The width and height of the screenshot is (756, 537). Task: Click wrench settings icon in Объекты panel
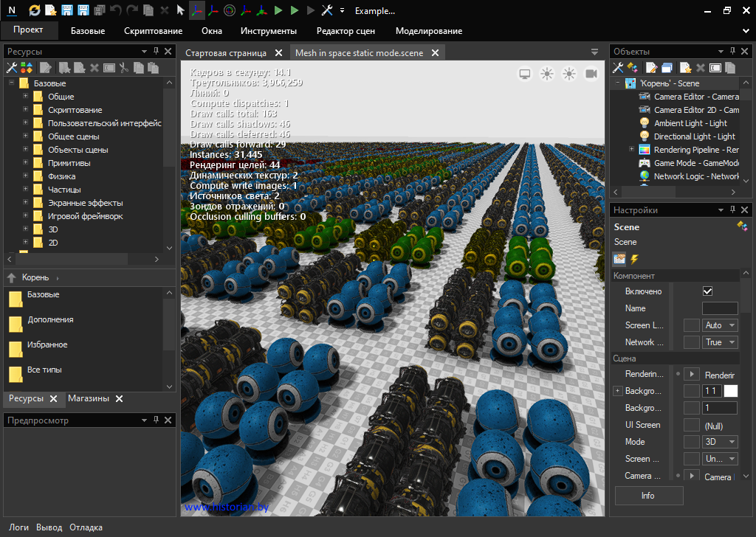pyautogui.click(x=619, y=67)
